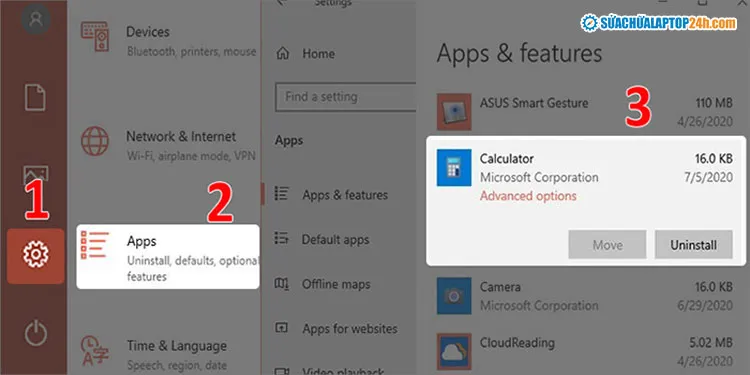Screen dimensions: 750x375
Task: Click the Apps & features list icon
Action: (x=281, y=193)
